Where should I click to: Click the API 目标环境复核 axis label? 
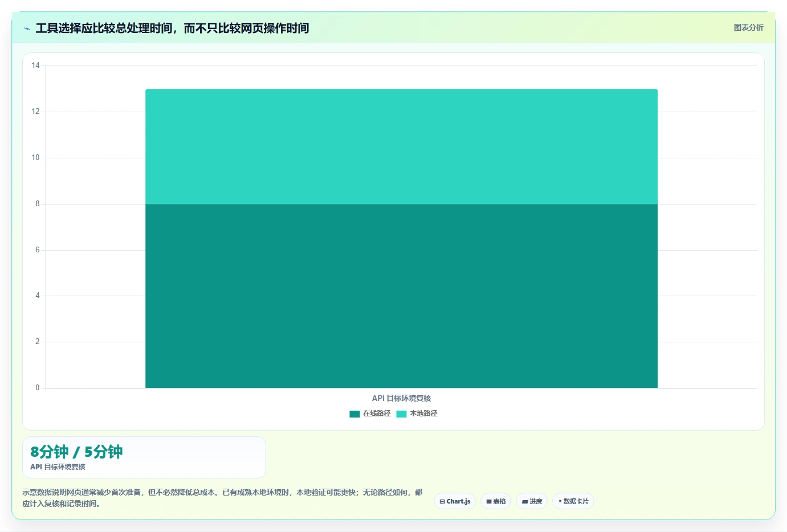[x=401, y=398]
